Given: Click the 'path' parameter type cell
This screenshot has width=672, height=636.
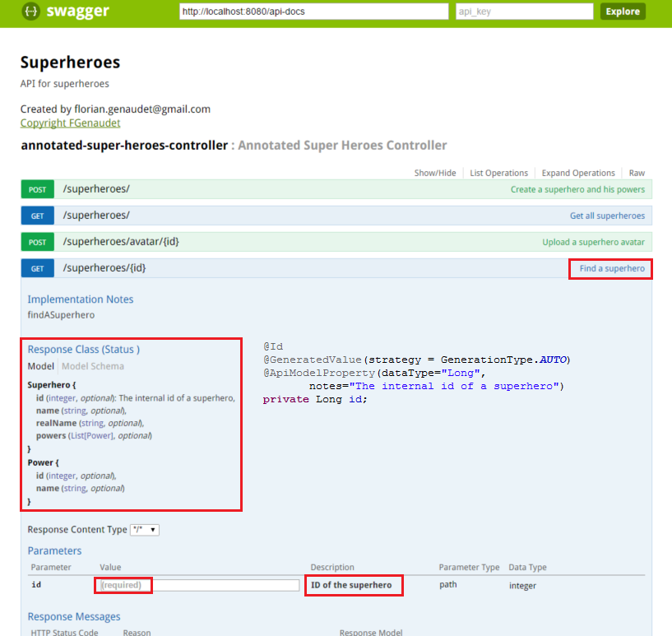Looking at the screenshot, I should pos(447,584).
